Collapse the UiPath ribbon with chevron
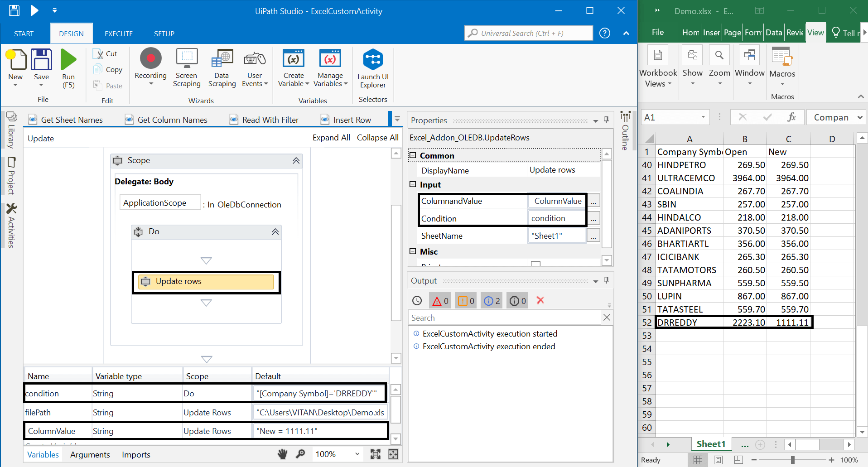The height and width of the screenshot is (467, 868). click(626, 33)
